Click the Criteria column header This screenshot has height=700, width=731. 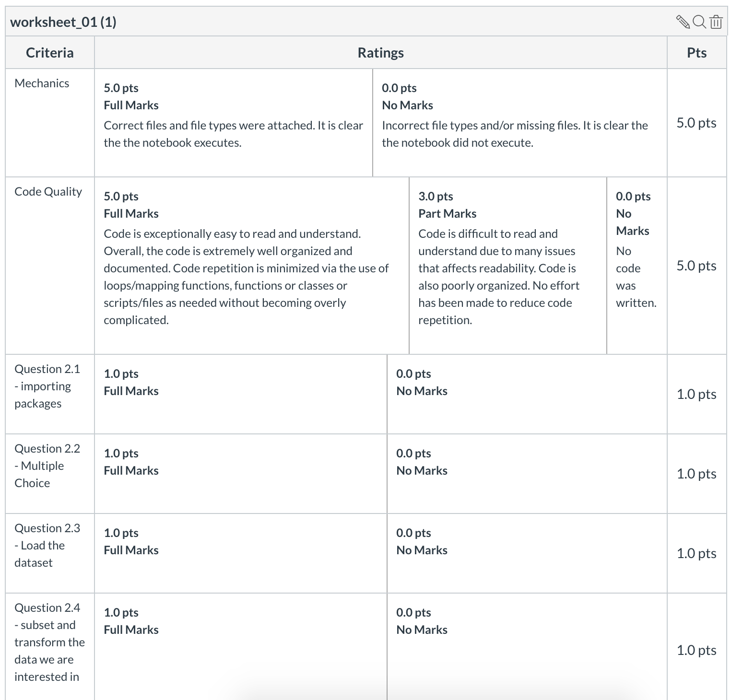click(49, 52)
